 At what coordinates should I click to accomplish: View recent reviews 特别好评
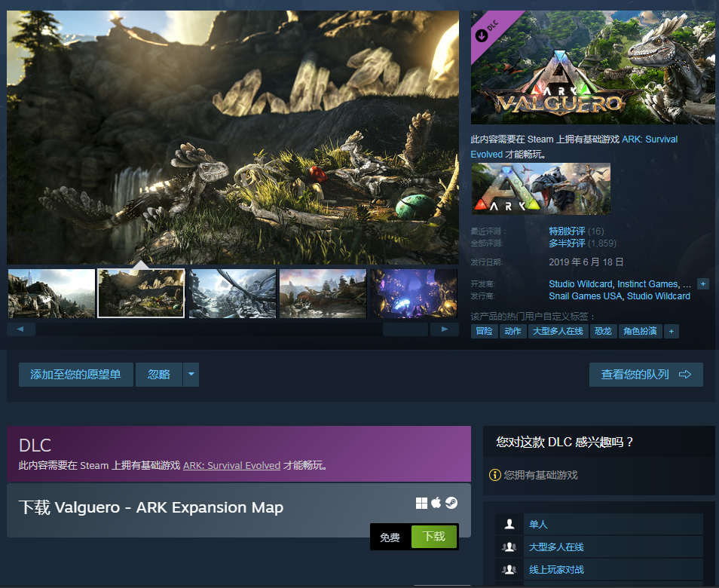coord(567,231)
